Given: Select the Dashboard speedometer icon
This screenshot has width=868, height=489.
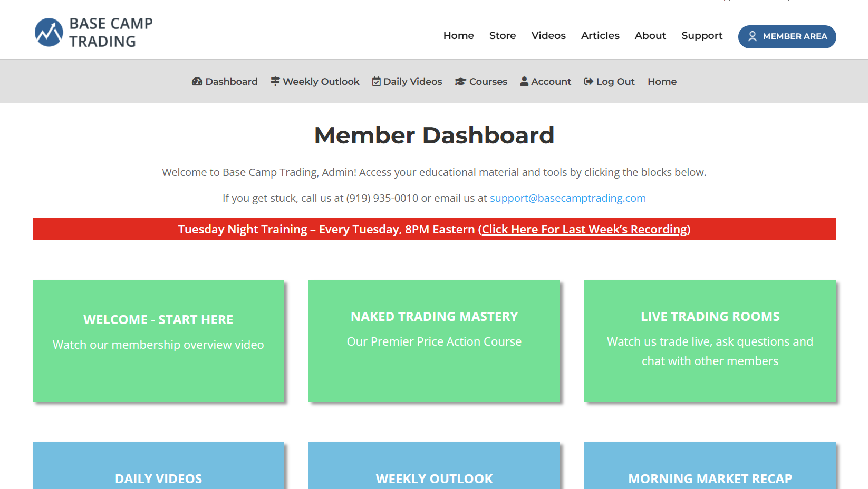Looking at the screenshot, I should pos(196,81).
